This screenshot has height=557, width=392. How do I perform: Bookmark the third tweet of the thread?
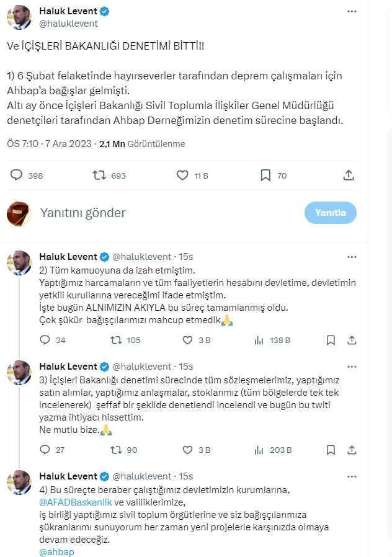pyautogui.click(x=331, y=450)
